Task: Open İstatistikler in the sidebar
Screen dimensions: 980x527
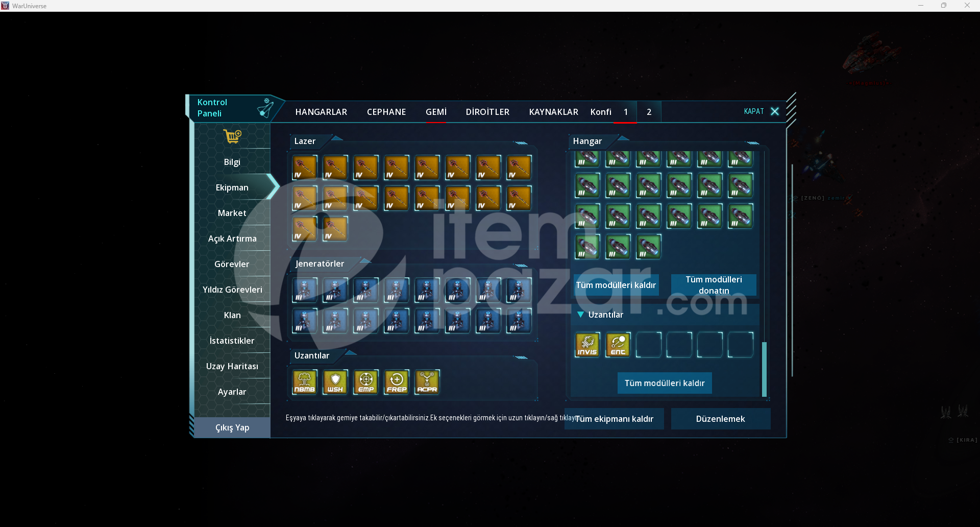Action: (x=232, y=341)
